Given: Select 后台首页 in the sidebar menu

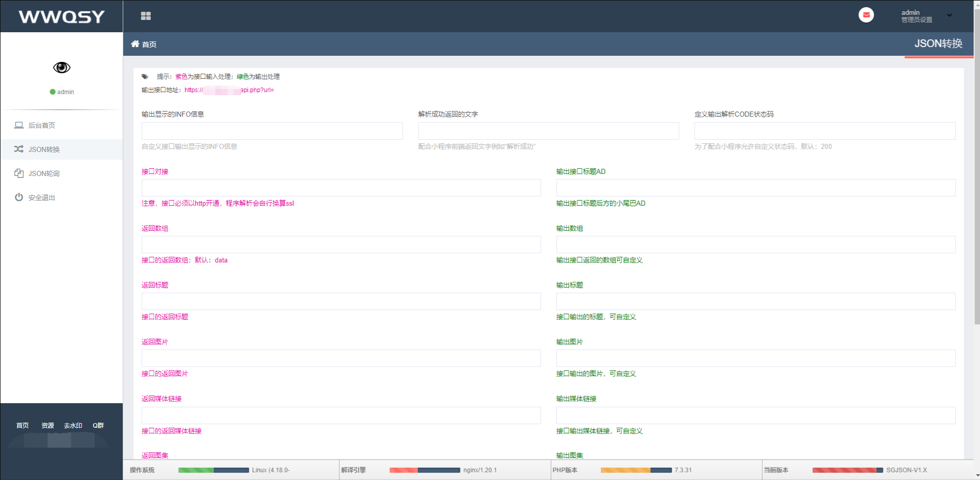Looking at the screenshot, I should pos(41,124).
